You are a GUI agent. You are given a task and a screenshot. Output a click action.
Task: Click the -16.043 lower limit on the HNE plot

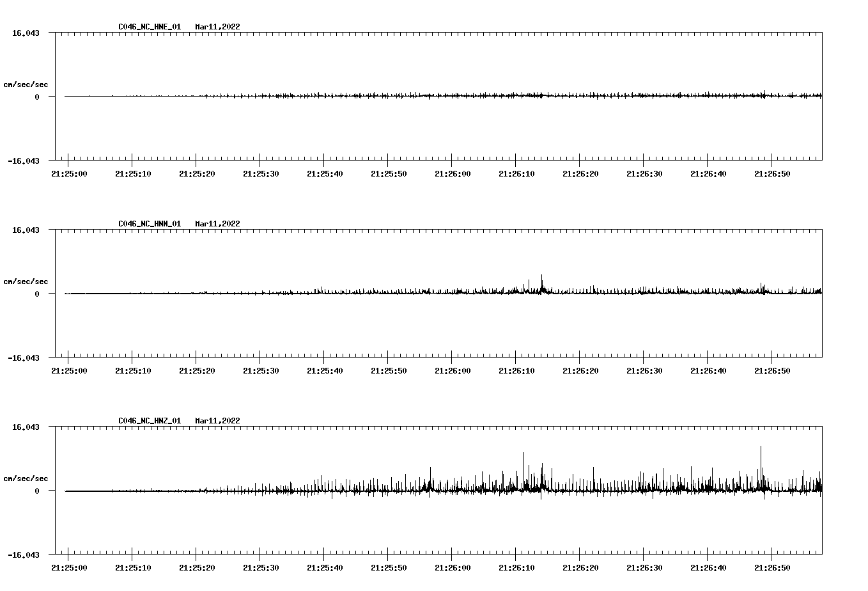click(x=24, y=161)
